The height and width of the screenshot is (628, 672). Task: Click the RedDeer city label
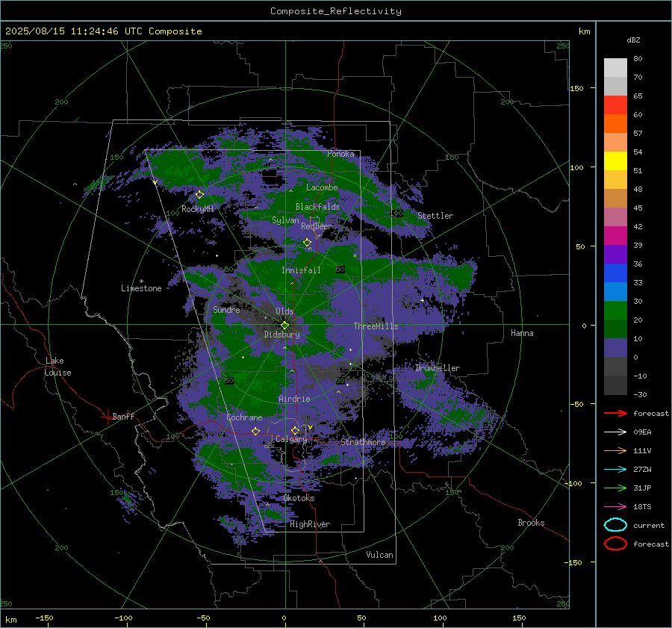(317, 226)
